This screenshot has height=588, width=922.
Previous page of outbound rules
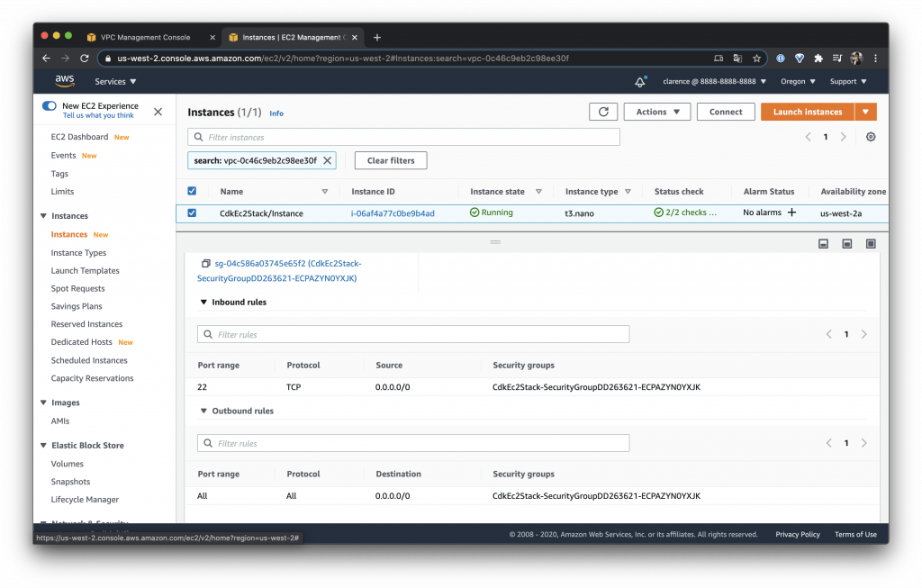coord(829,443)
